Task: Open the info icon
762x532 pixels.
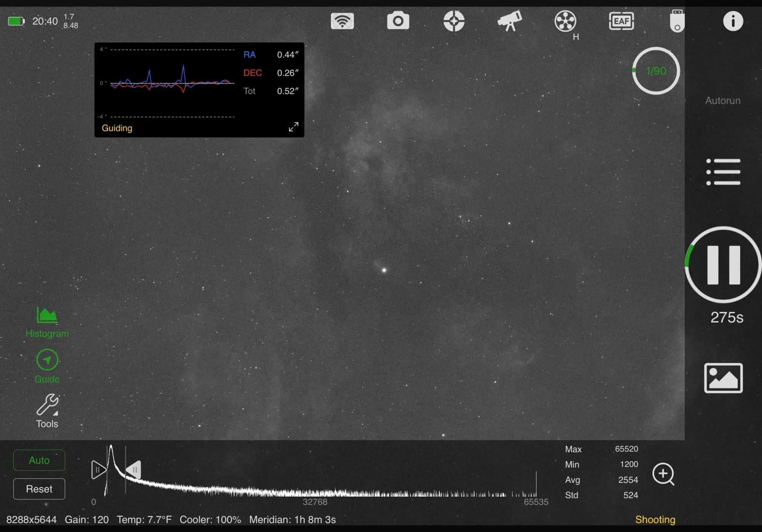Action: point(733,21)
